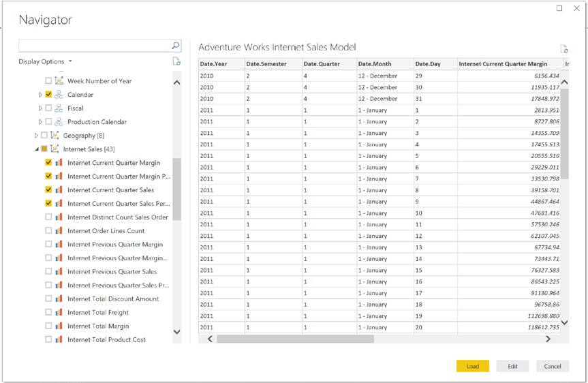Check Internet Order Lines Count checkbox
The height and width of the screenshot is (383, 588).
click(48, 231)
